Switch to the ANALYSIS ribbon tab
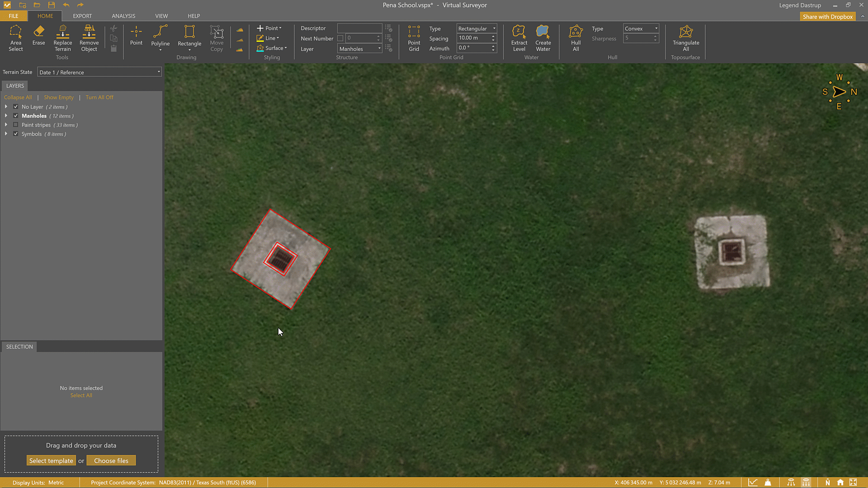 [123, 16]
